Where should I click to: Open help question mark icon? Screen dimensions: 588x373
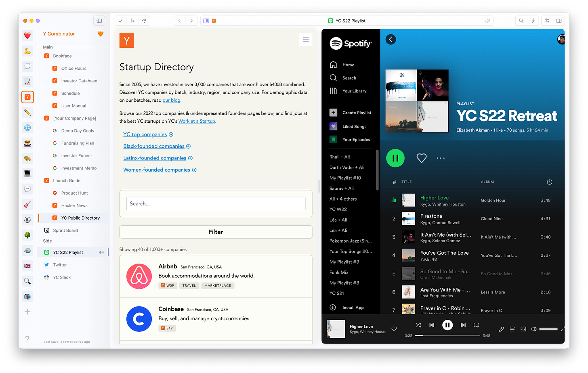pyautogui.click(x=27, y=339)
